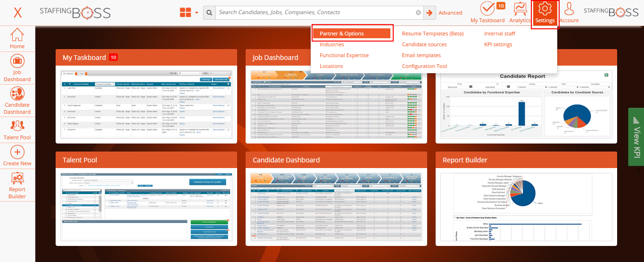Viewport: 644px width, 262px height.
Task: Click the Report Builder tile header
Action: tap(526, 160)
